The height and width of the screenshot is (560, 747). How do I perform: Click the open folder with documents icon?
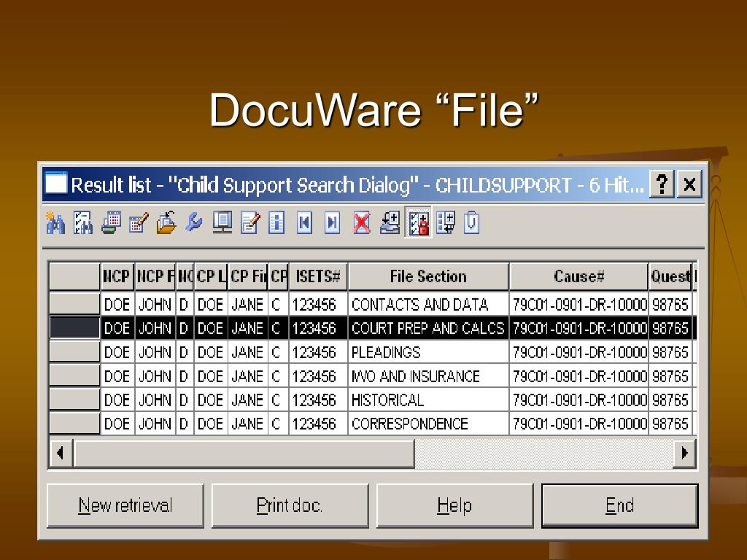(166, 222)
